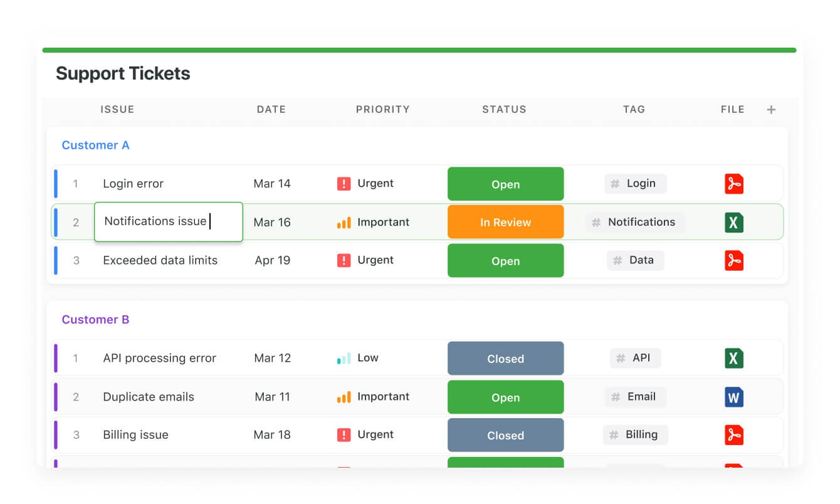Collapse the Customer B group
This screenshot has height=504, width=840.
(95, 320)
